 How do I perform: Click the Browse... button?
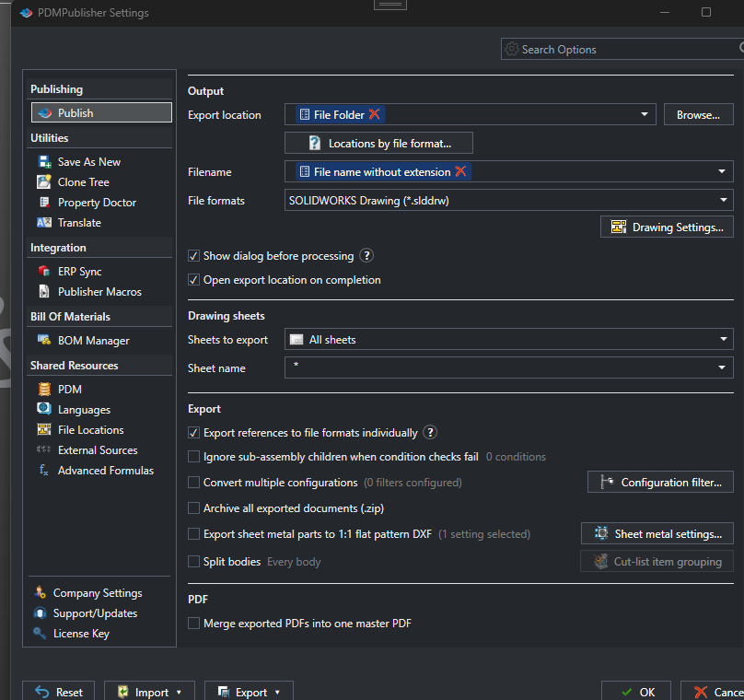(699, 114)
